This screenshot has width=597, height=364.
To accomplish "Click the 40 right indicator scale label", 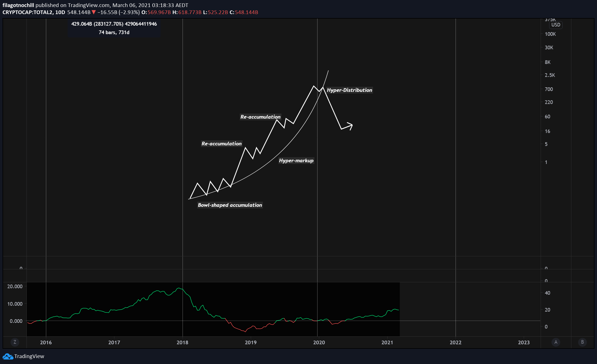I will (547, 293).
